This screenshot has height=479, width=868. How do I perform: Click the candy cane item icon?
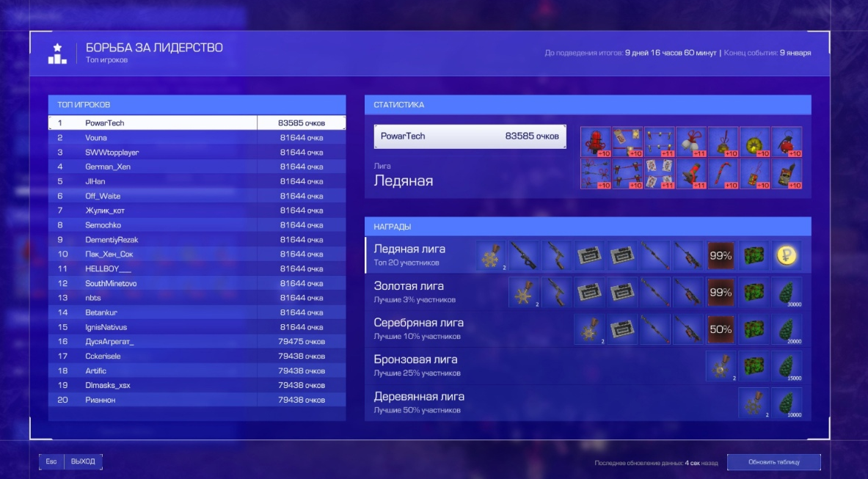722,174
